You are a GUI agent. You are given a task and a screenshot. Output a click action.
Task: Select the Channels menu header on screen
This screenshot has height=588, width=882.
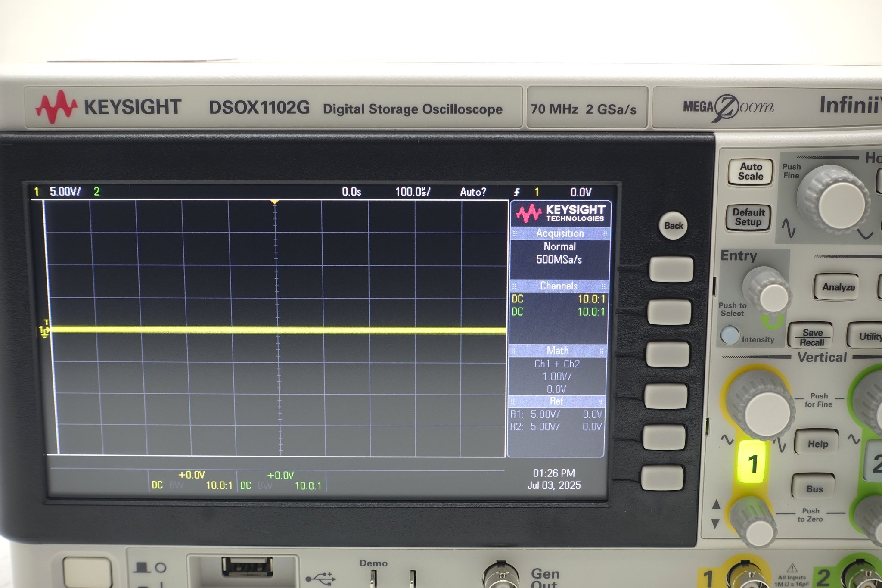pos(558,286)
